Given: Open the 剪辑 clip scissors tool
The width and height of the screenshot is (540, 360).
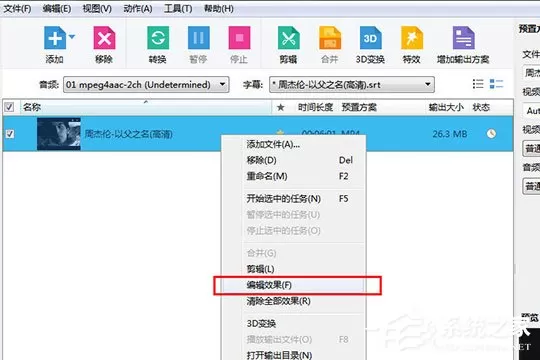Looking at the screenshot, I should click(x=289, y=38).
